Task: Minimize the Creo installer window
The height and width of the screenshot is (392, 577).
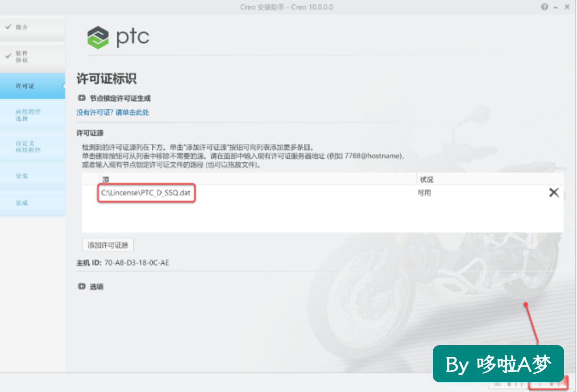Action: point(556,7)
